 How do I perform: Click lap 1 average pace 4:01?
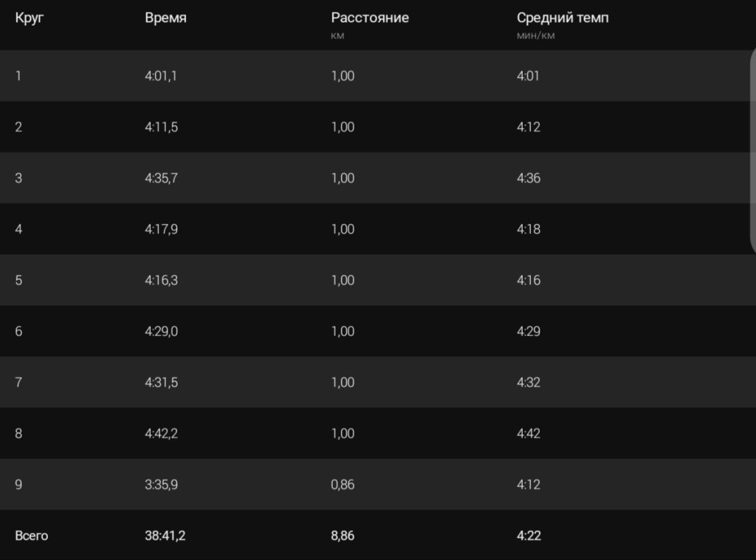click(x=529, y=75)
